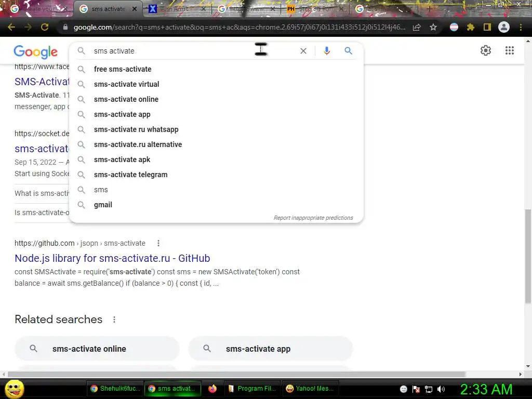
Task: Click the github.com › jsopn breadcrumb URL
Action: coord(79,243)
